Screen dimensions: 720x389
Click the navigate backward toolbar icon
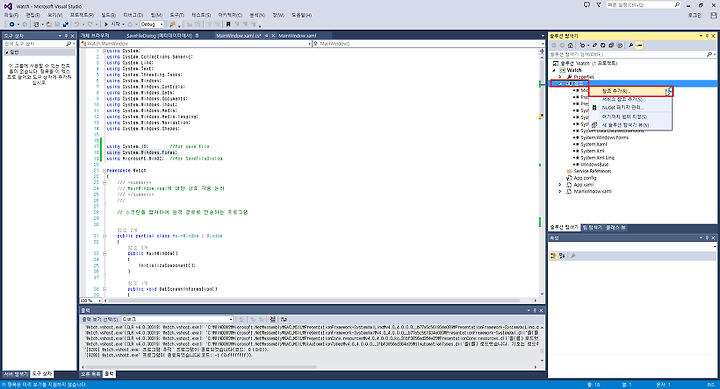click(11, 24)
